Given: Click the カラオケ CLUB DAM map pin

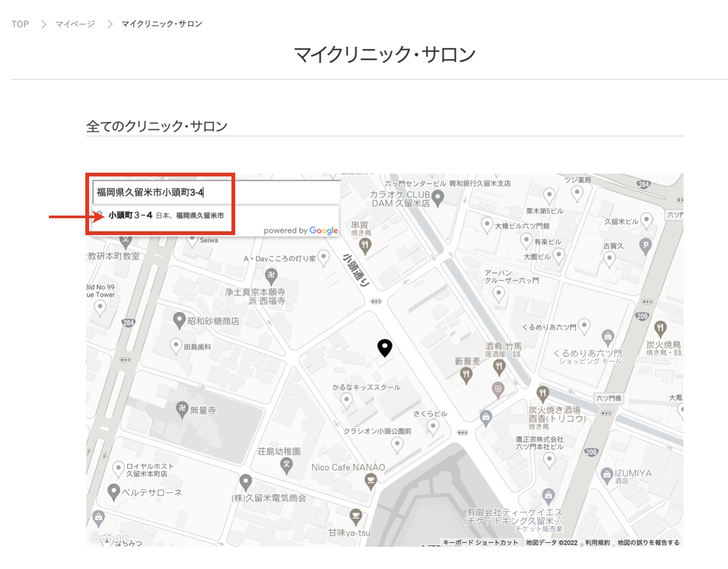Looking at the screenshot, I should pyautogui.click(x=437, y=198).
